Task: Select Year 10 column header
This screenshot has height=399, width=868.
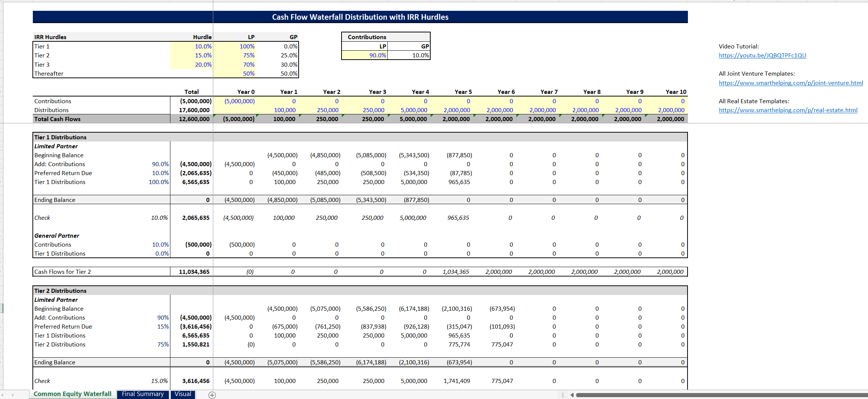Action: [x=666, y=92]
